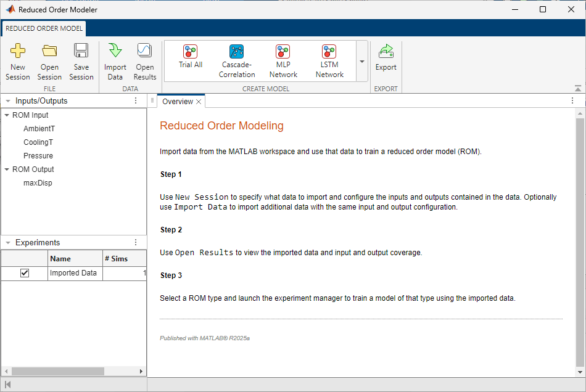Open an existing session with Open Session
This screenshot has width=586, height=392.
tap(49, 51)
